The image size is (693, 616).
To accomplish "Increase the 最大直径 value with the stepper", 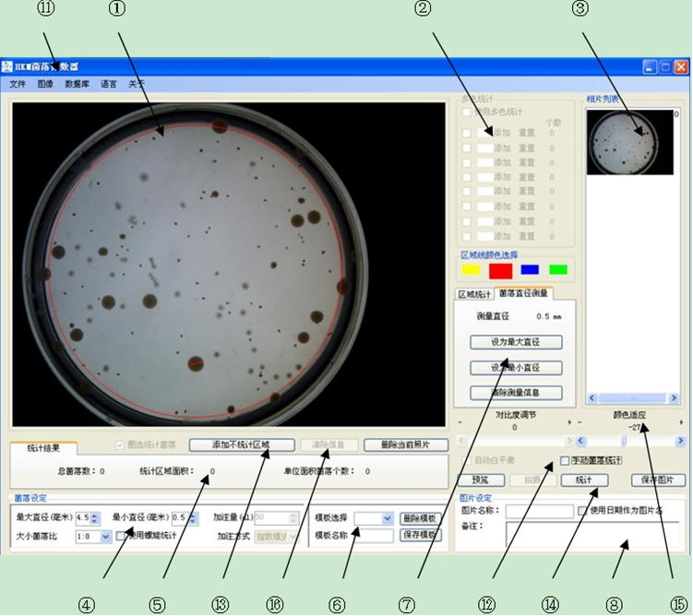I will tap(95, 515).
